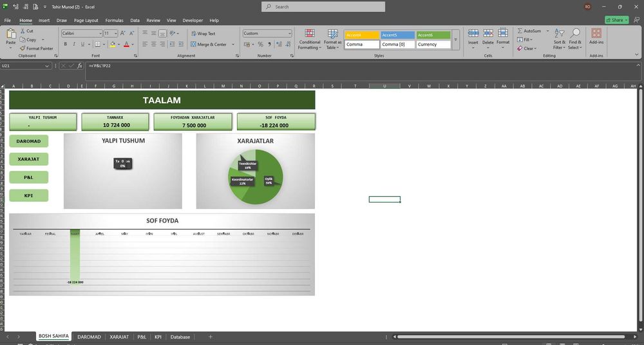Open Find & Select magnifier
This screenshot has width=644, height=345.
[575, 39]
